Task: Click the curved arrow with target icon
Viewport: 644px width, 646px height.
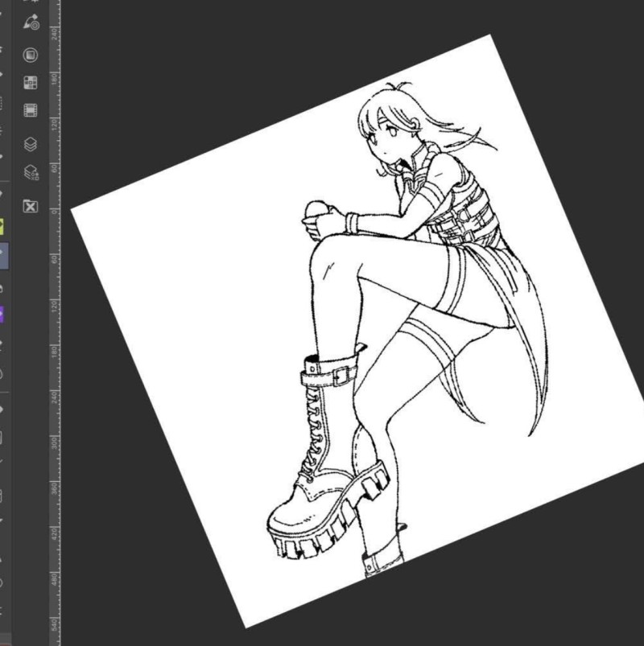Action: click(31, 23)
